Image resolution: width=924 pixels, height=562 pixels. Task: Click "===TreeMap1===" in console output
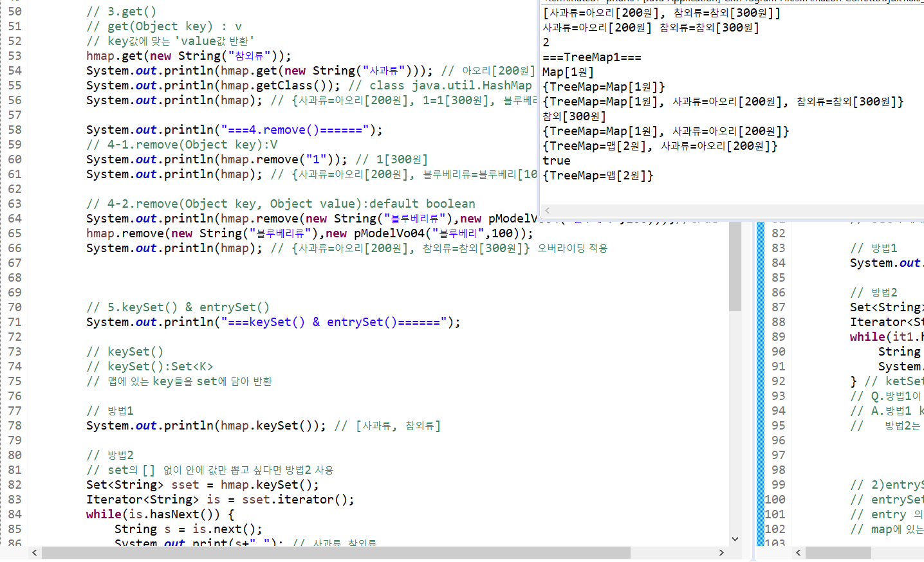pyautogui.click(x=592, y=57)
